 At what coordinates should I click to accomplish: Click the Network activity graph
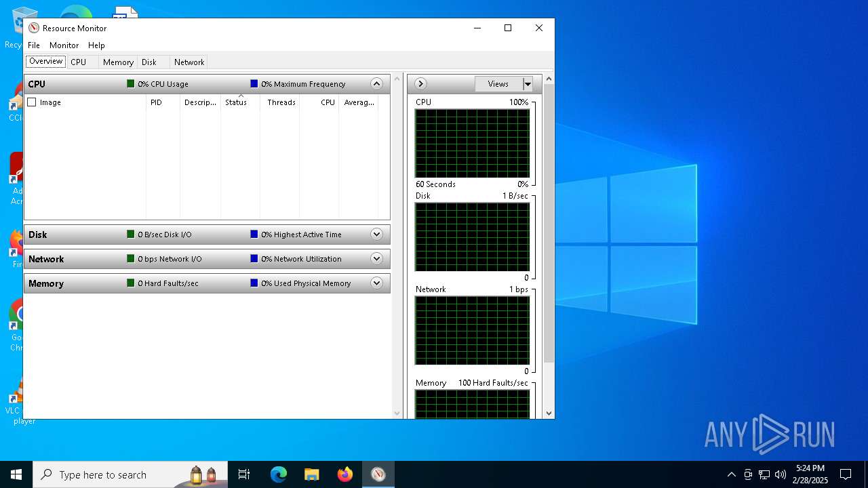(x=472, y=331)
